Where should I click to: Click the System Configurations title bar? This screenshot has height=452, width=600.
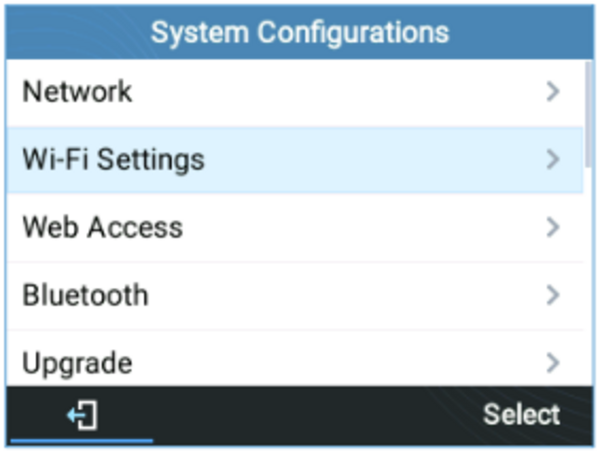click(300, 32)
